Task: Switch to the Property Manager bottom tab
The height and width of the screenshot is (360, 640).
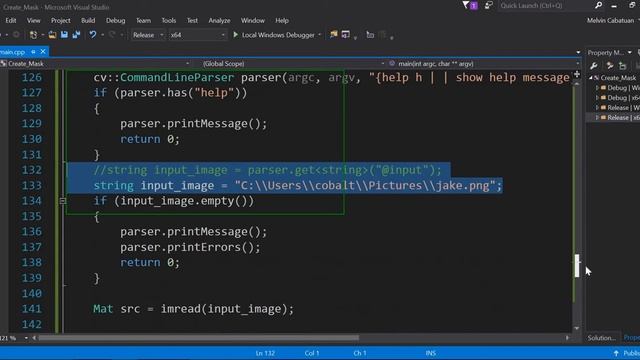Action: click(631, 338)
